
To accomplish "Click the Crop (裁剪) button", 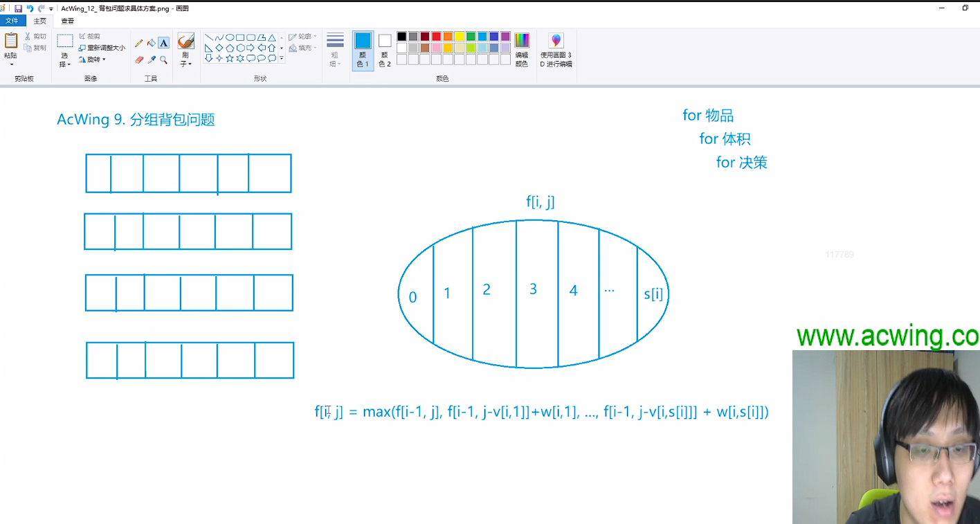I will click(x=90, y=36).
